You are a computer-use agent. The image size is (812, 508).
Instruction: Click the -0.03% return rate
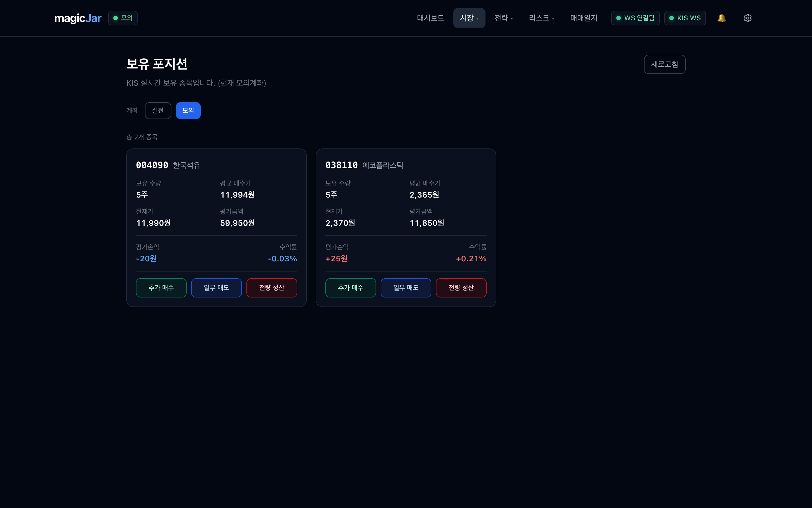point(283,259)
